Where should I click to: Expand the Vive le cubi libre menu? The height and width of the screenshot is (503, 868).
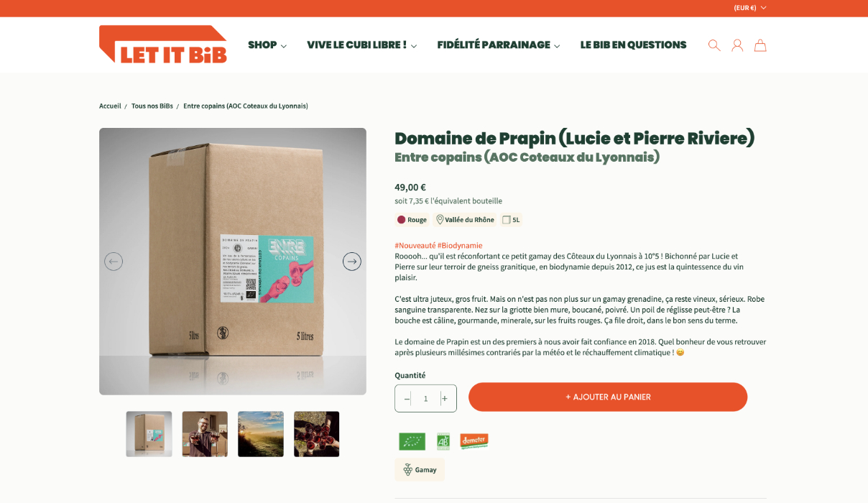361,45
